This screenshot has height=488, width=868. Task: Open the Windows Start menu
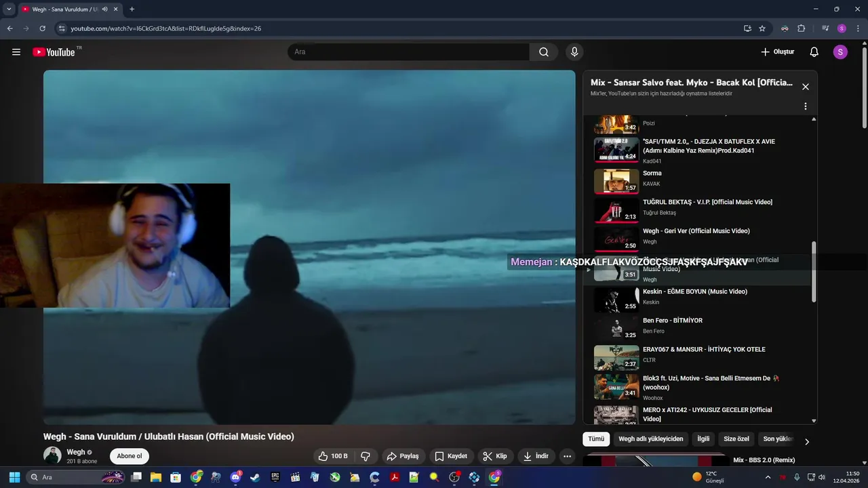(x=14, y=477)
